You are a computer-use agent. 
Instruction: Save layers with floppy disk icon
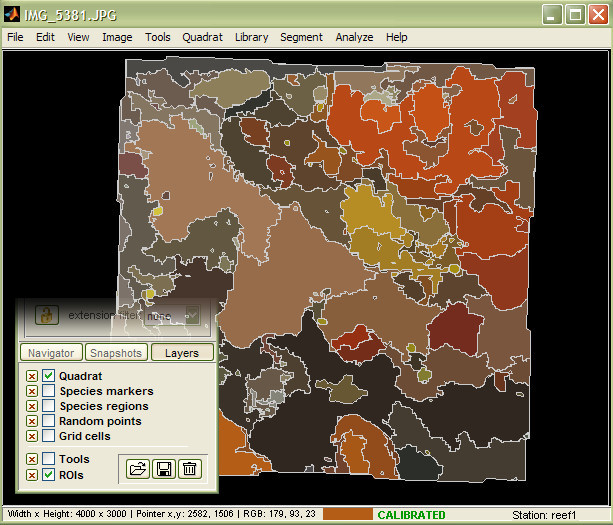pos(164,467)
